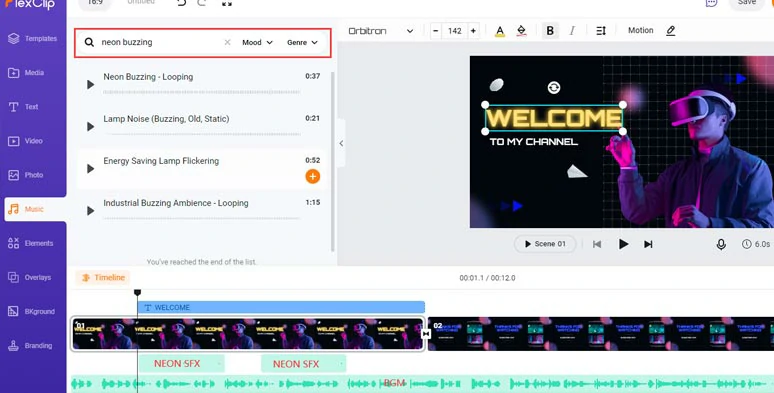Open the Templates sidebar section
Screen dimensions: 774x393
33,39
